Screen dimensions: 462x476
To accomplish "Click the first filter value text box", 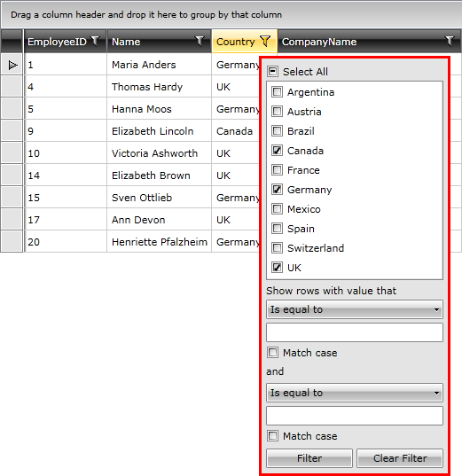I will [355, 332].
